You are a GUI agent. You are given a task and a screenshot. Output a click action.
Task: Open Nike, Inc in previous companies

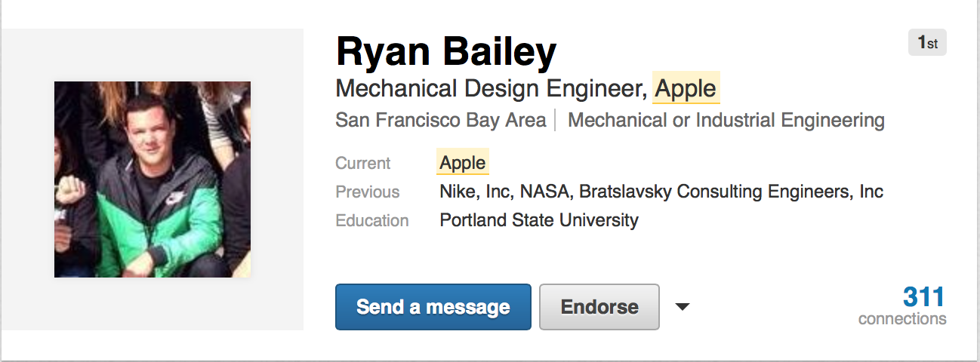coord(475,192)
